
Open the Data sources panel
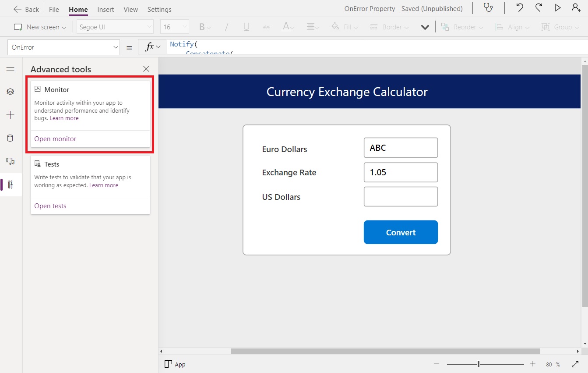[x=11, y=138]
